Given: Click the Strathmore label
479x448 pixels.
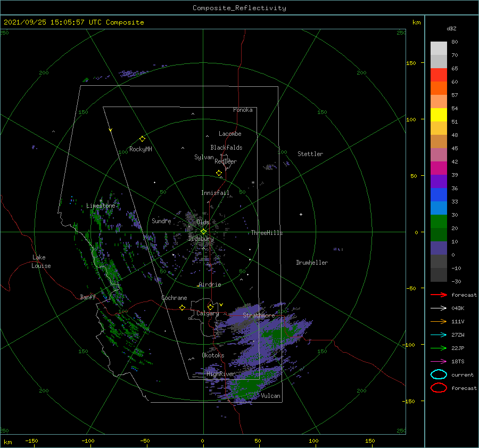Looking at the screenshot, I should tap(259, 315).
